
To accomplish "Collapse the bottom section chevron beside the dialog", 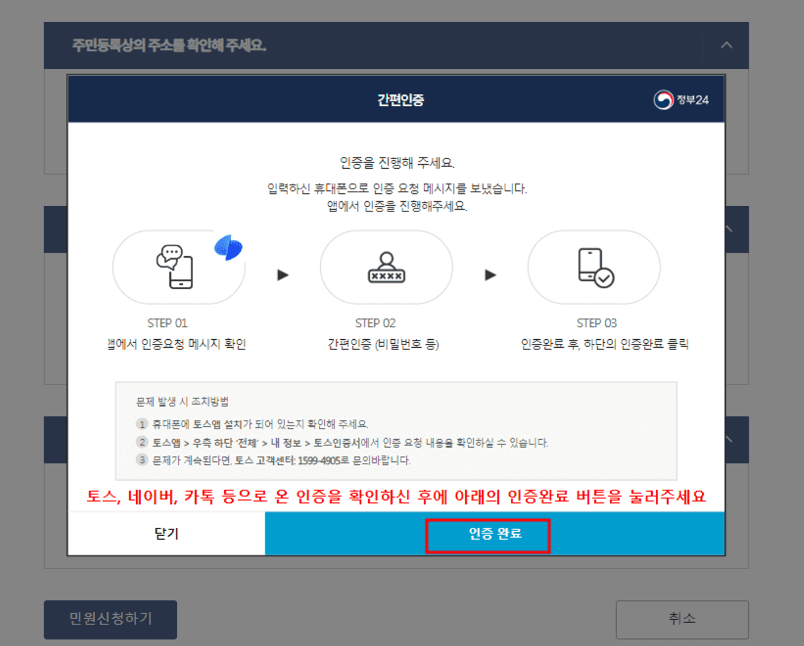I will pos(725,440).
